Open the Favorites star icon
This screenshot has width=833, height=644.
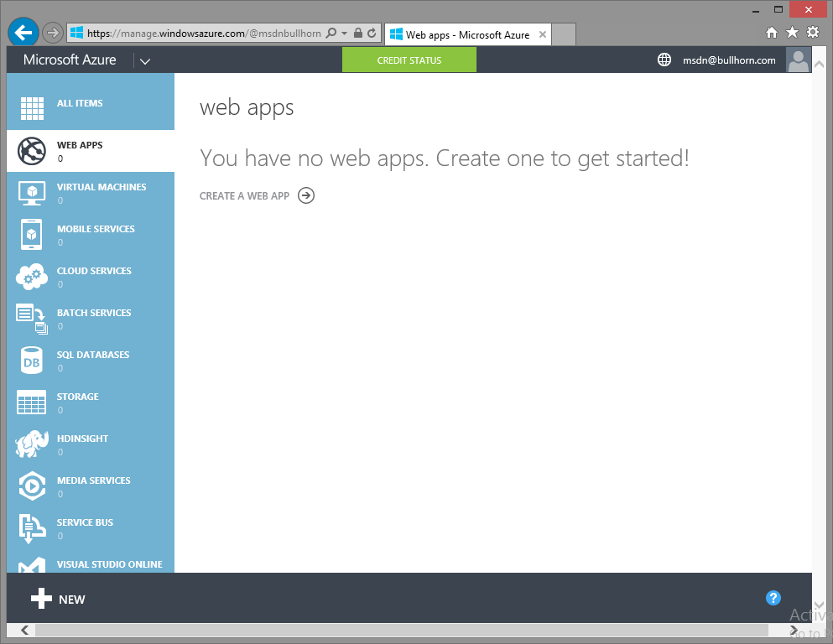point(792,33)
